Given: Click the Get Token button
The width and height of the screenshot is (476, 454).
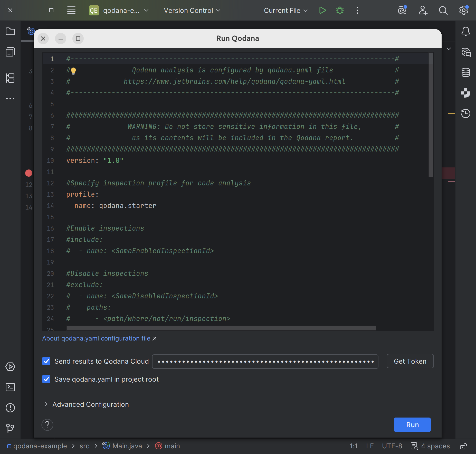Looking at the screenshot, I should 410,361.
